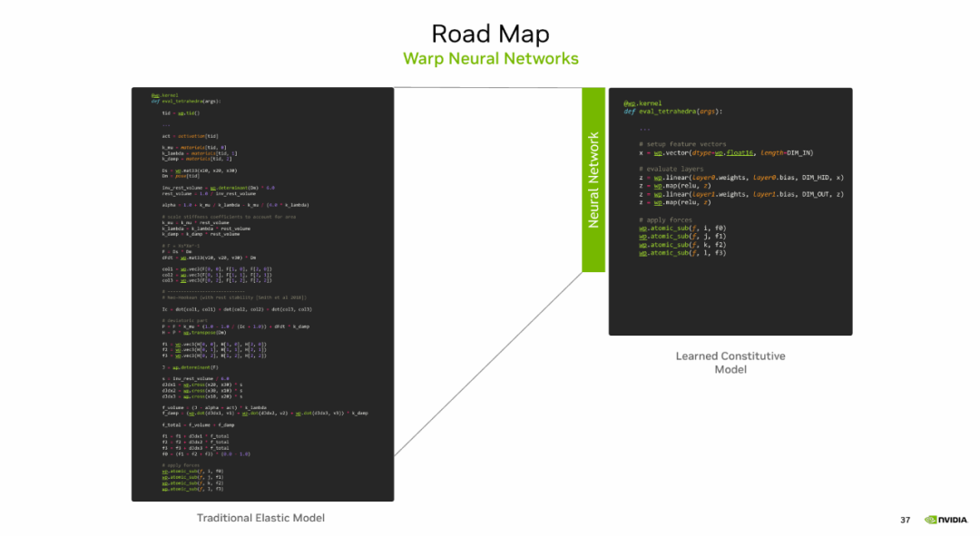Screen dimensions: 980x536
Task: Click the "Learned Constitutive Model" caption
Action: click(730, 363)
